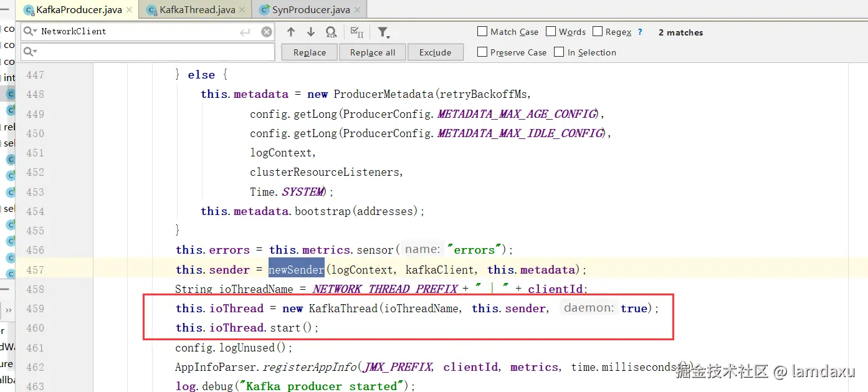
Task: Click String type on line 458
Action: pos(194,289)
